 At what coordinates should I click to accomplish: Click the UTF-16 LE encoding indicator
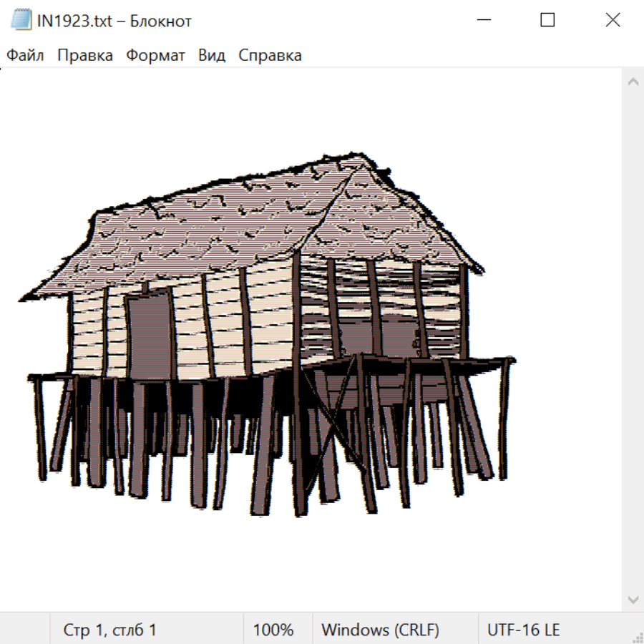click(x=524, y=630)
